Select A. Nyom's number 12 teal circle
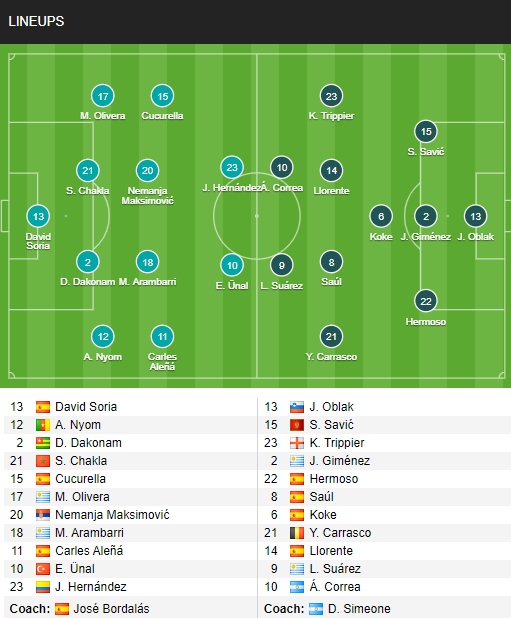This screenshot has height=618, width=511. (x=103, y=337)
